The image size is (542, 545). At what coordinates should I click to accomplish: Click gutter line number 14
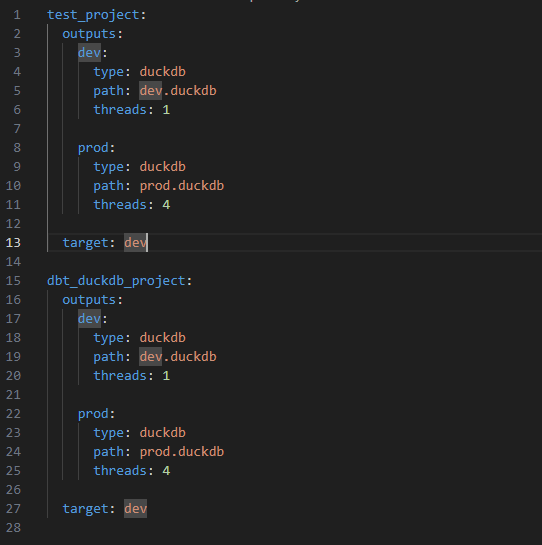click(x=13, y=262)
